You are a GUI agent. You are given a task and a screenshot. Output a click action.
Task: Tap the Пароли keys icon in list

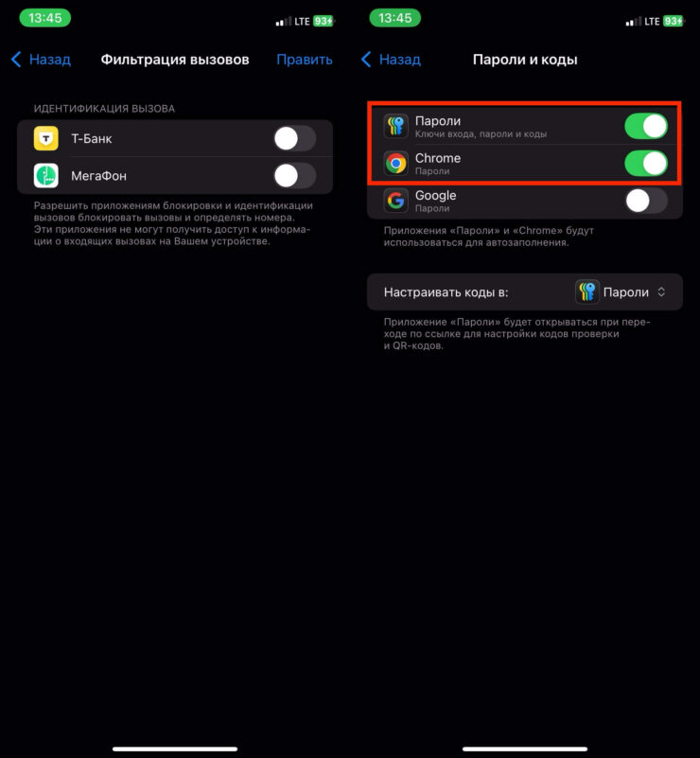395,126
